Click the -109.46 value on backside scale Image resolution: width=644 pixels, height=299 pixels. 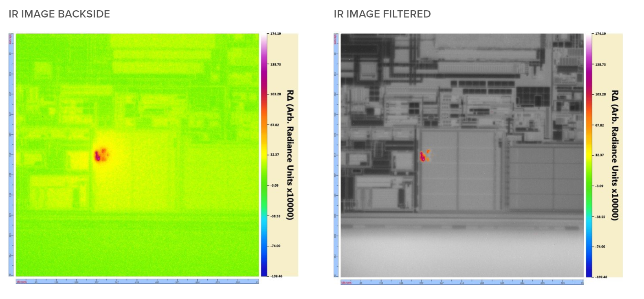pos(277,276)
